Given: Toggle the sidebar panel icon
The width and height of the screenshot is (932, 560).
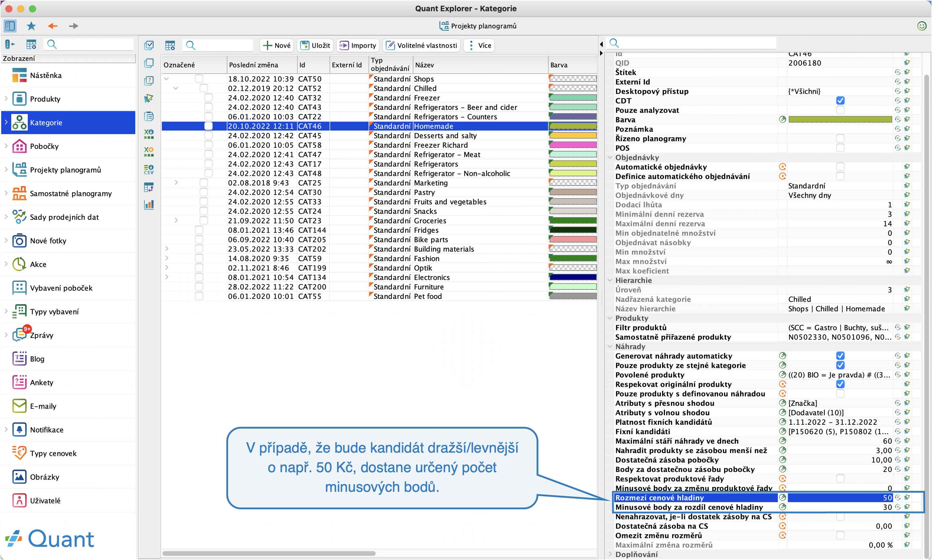Looking at the screenshot, I should point(10,26).
